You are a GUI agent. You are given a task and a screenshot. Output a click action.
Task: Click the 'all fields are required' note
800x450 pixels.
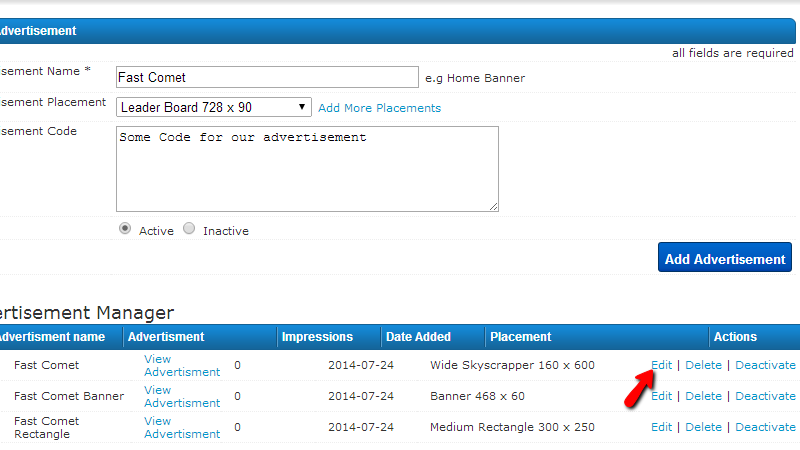(733, 53)
